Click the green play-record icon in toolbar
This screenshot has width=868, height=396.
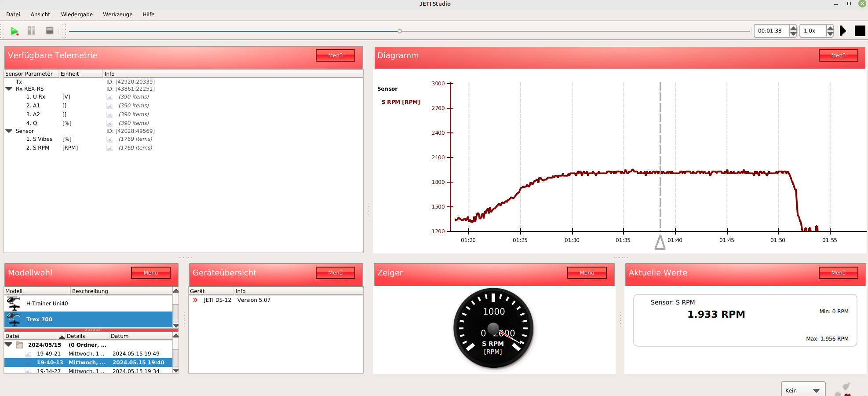point(15,31)
